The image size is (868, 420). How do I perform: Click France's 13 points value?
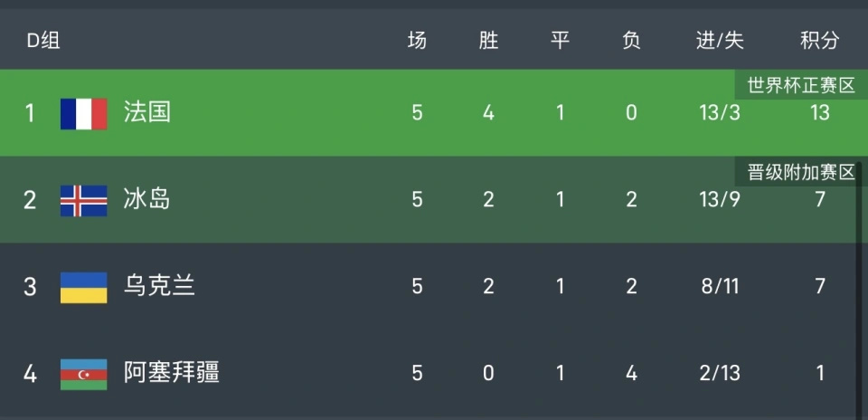tap(820, 113)
